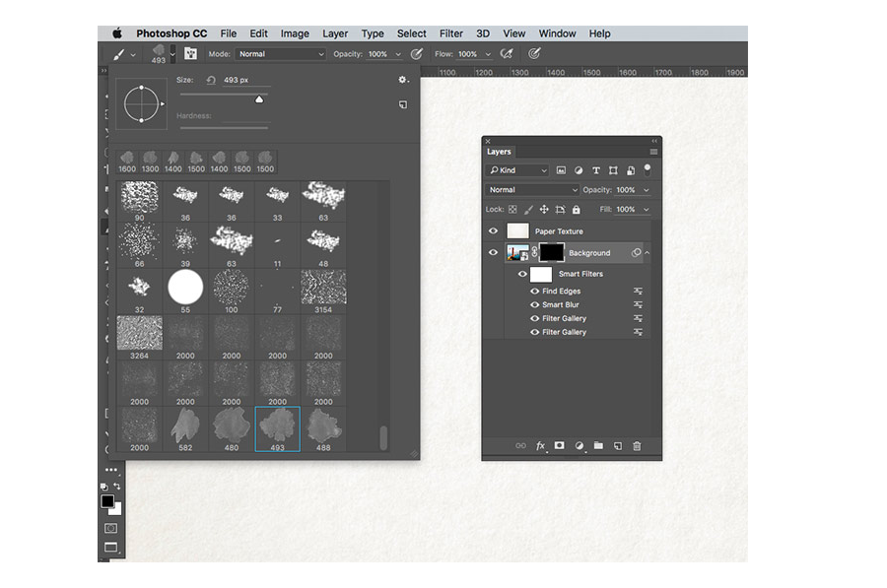The height and width of the screenshot is (588, 887).
Task: Create a new brush preset from current settings
Action: 403,104
